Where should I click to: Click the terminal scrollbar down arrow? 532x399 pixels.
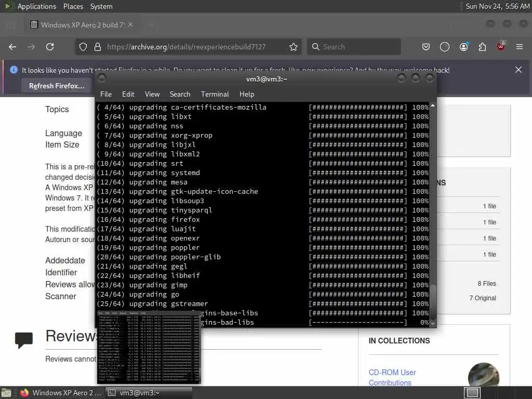point(433,324)
